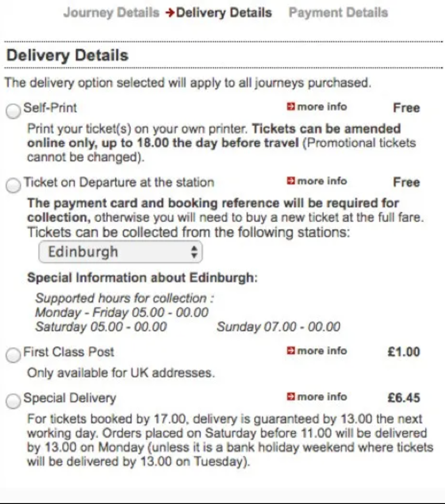This screenshot has height=504, width=445.
Task: Click the red arrow icon beside Special Delivery more info
Action: click(x=290, y=396)
